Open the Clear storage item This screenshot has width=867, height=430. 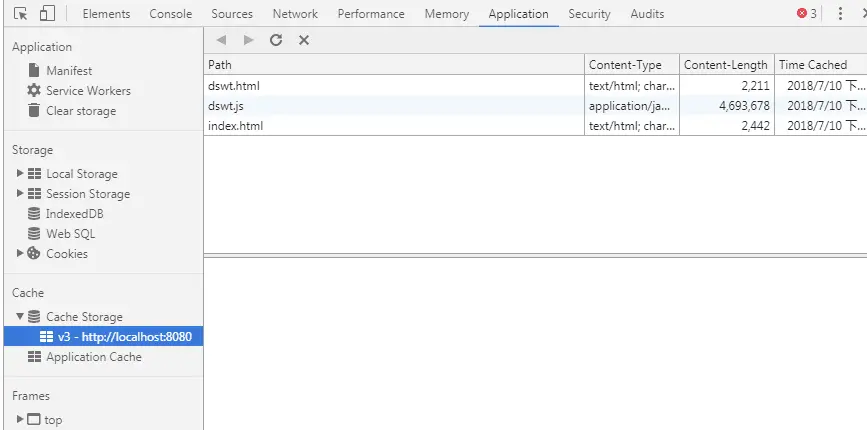pos(81,111)
